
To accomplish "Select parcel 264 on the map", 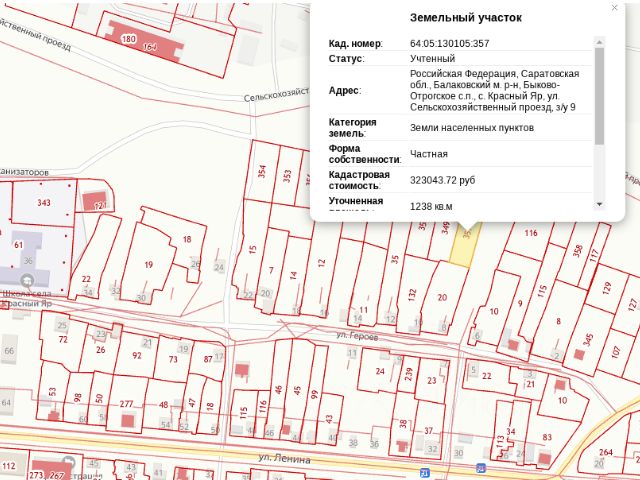I will (x=606, y=452).
